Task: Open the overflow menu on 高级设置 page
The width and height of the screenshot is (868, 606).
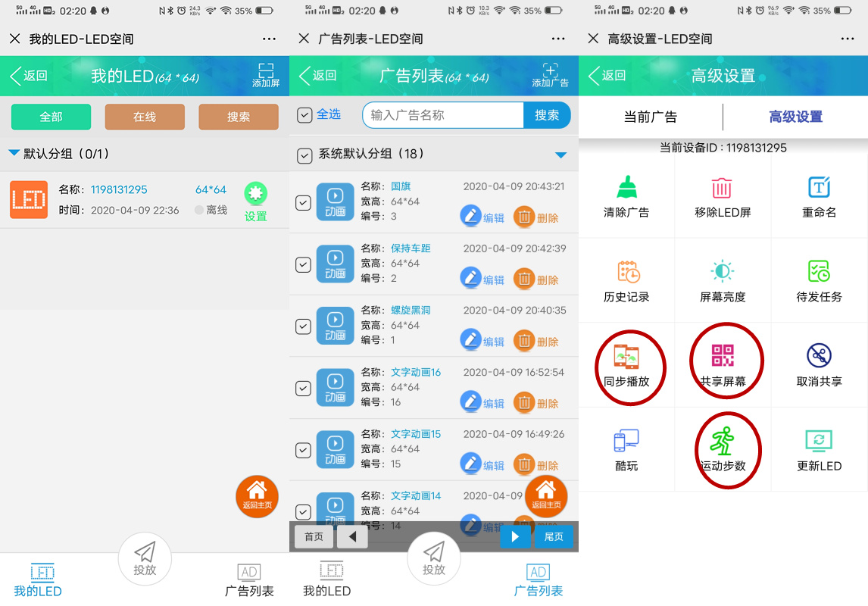Action: pyautogui.click(x=848, y=38)
